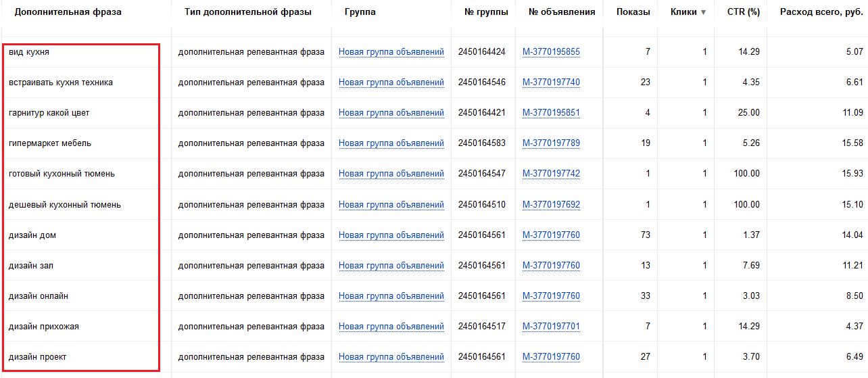This screenshot has width=868, height=378.
Task: Click the Тип дополнительной фразы header
Action: 248,12
